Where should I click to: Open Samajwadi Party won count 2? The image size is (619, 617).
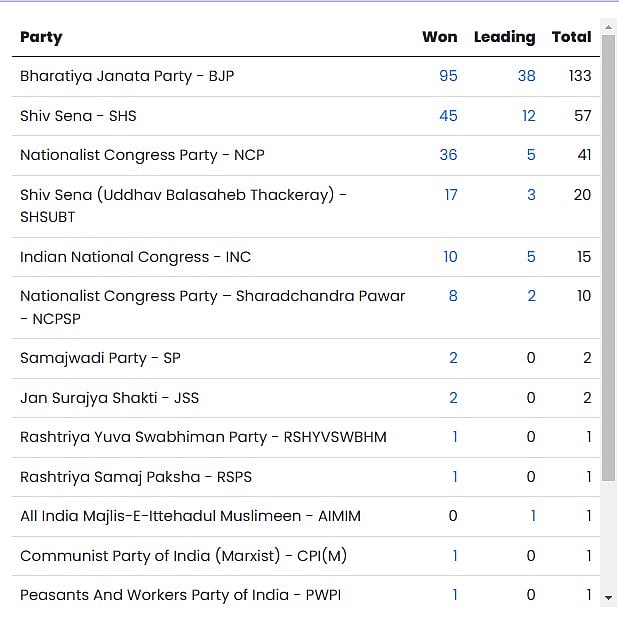pos(453,358)
